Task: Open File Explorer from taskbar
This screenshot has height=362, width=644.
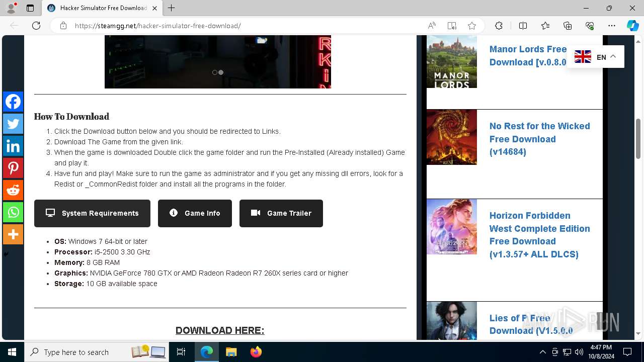Action: point(231,352)
